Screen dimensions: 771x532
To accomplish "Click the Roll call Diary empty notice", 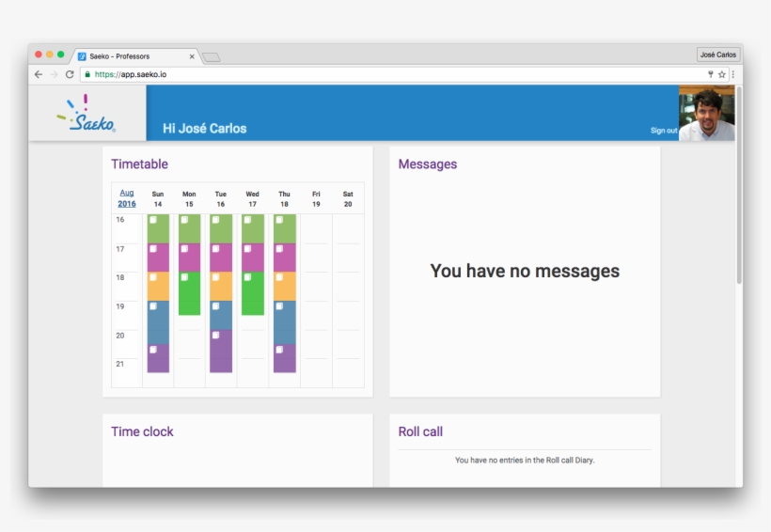I will coord(525,461).
